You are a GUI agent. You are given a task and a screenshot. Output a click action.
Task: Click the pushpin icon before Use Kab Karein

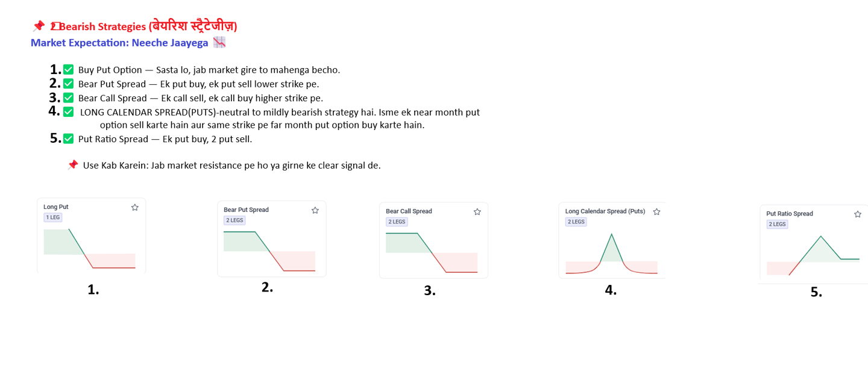[73, 165]
